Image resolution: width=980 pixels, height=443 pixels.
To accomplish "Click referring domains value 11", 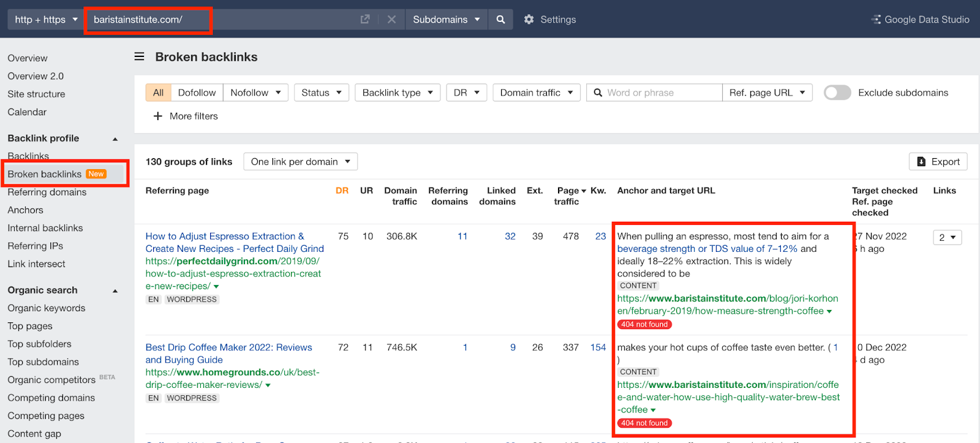I will tap(462, 237).
